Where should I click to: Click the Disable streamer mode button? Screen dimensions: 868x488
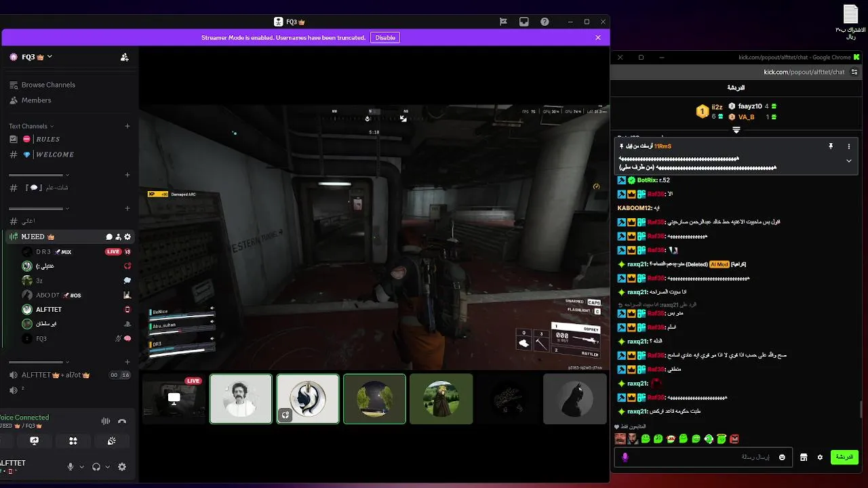tap(385, 38)
